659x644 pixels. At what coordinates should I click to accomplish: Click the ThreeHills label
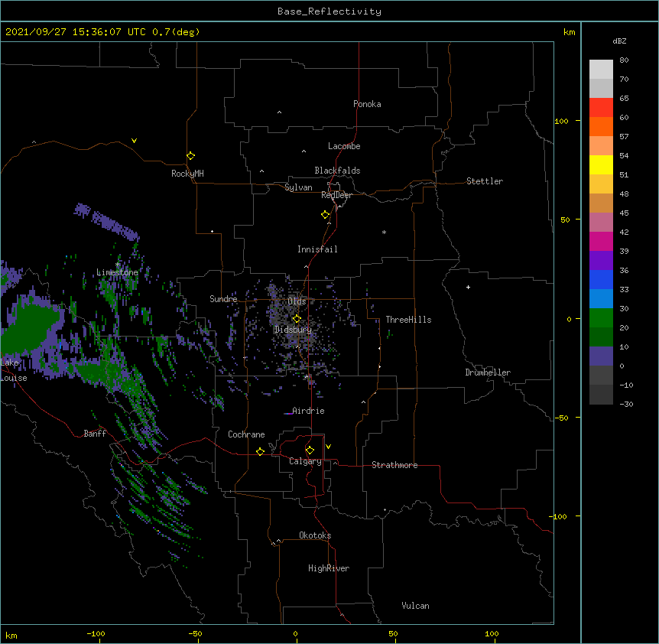pyautogui.click(x=408, y=320)
